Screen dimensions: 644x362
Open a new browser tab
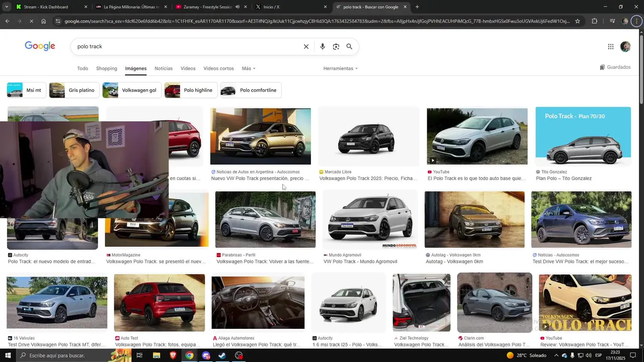point(417,7)
